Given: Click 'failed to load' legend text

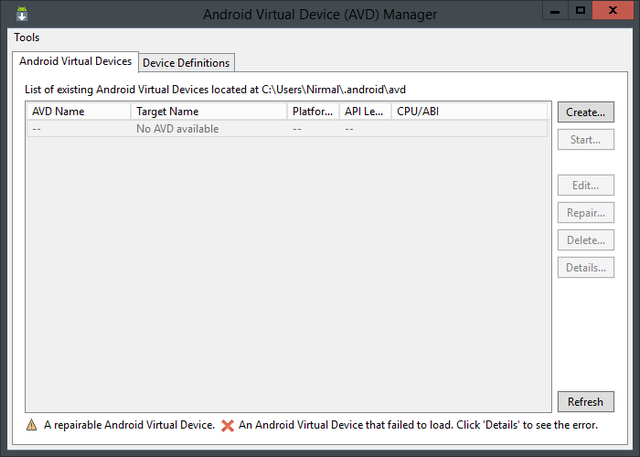Looking at the screenshot, I should point(418,425).
